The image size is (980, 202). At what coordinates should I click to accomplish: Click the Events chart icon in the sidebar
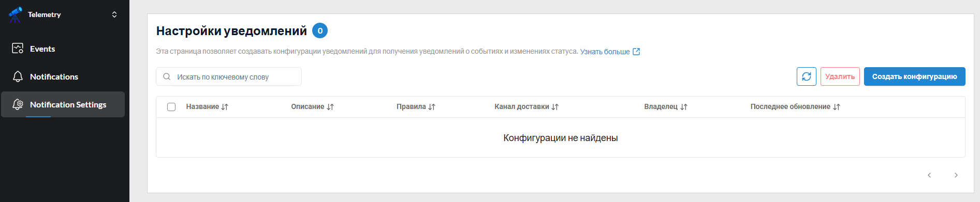point(18,49)
